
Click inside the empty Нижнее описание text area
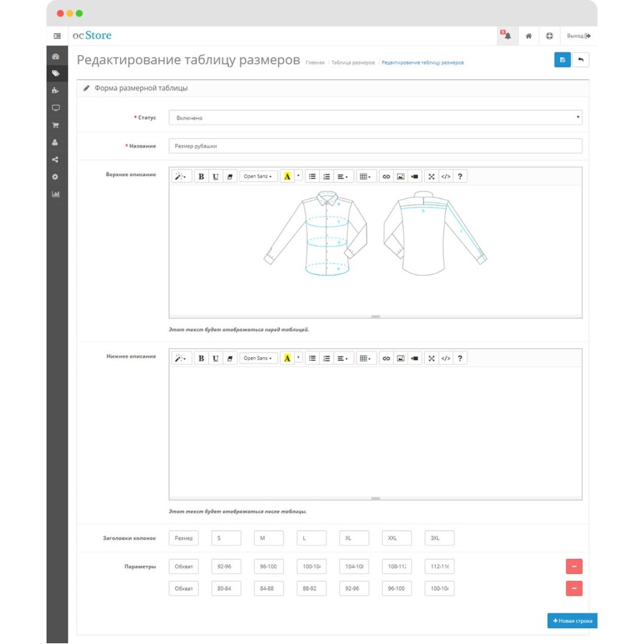[376, 431]
